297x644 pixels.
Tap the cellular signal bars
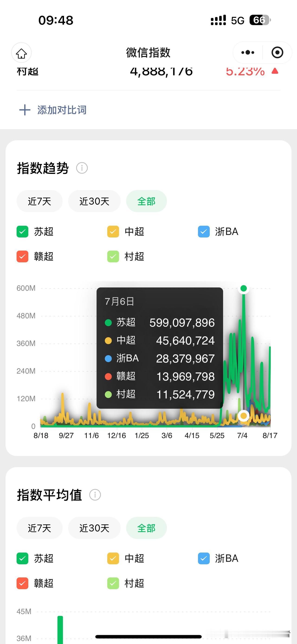tap(218, 20)
